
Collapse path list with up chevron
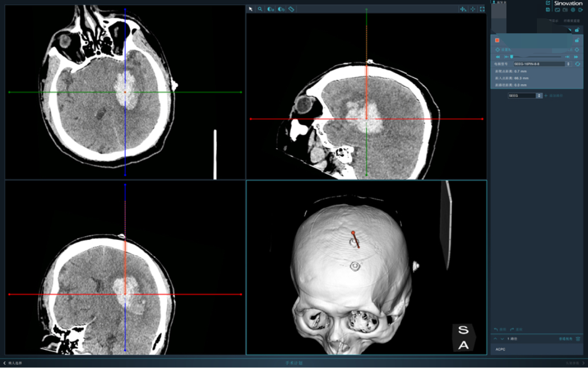(x=495, y=339)
